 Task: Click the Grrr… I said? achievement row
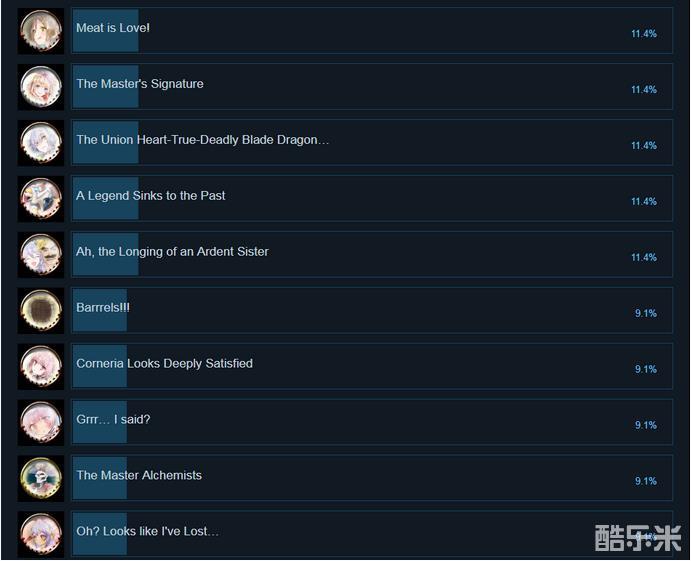pos(372,423)
